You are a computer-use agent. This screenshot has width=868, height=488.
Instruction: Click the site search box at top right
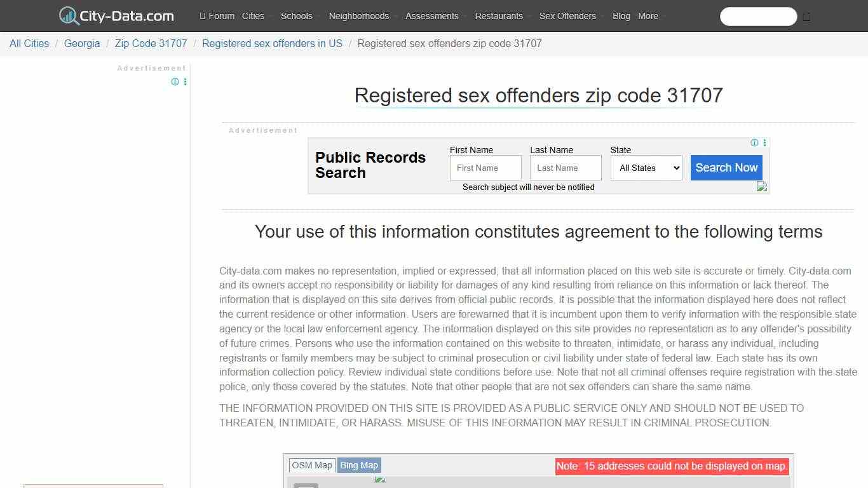(758, 17)
